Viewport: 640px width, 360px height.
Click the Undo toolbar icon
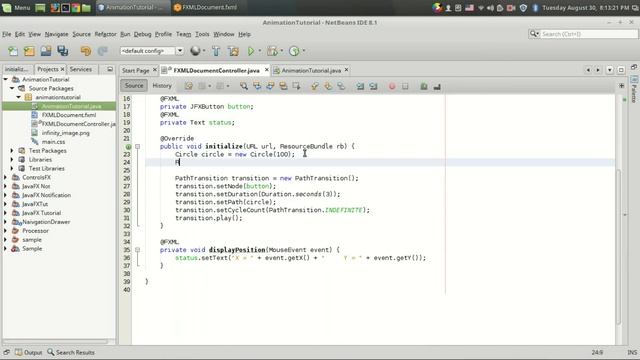tap(86, 51)
